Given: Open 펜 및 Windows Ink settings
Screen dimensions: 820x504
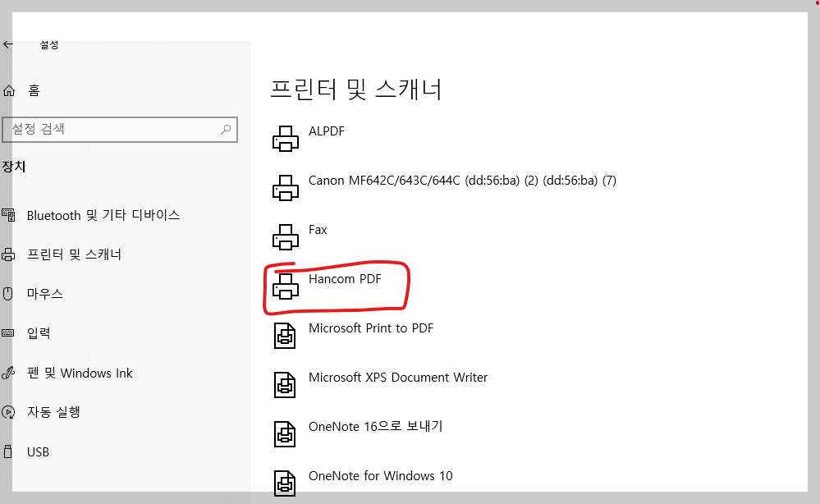Looking at the screenshot, I should (x=80, y=373).
